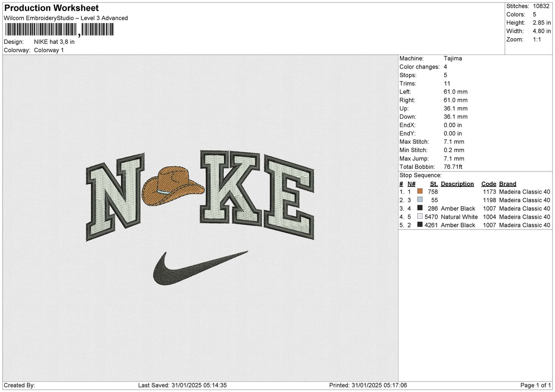Click the Color changes value '4'

tap(445, 67)
